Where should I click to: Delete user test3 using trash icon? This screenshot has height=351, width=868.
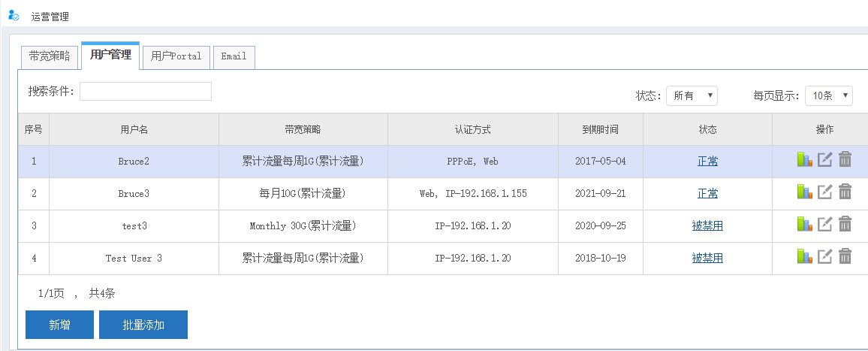click(845, 225)
